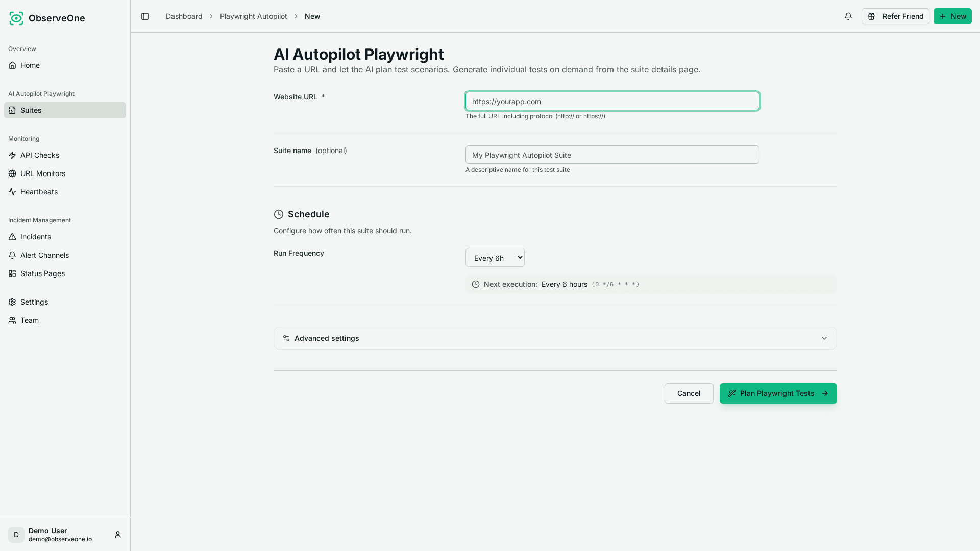Open URL Monitors page

click(x=65, y=173)
